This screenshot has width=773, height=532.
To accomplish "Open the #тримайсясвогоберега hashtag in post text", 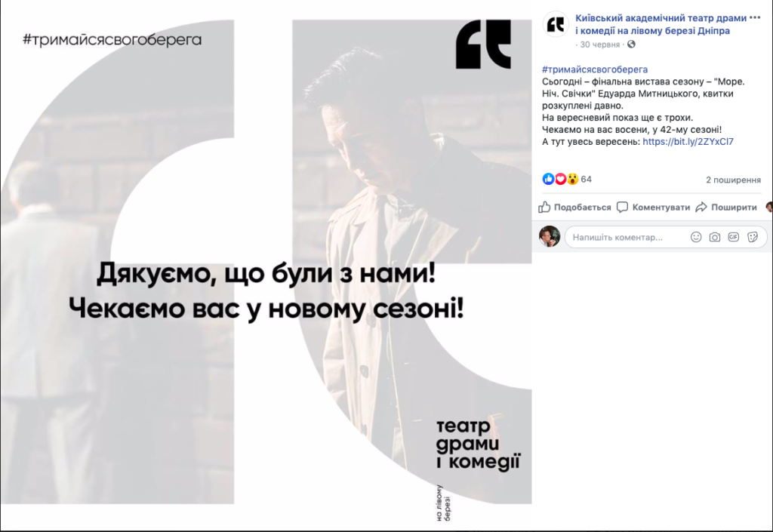I will (x=595, y=69).
